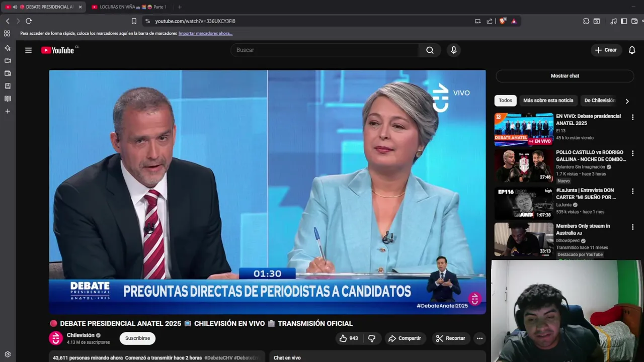644x362 pixels.
Task: Click the Dylantero Sin Imaginación channel name
Action: tap(581, 167)
